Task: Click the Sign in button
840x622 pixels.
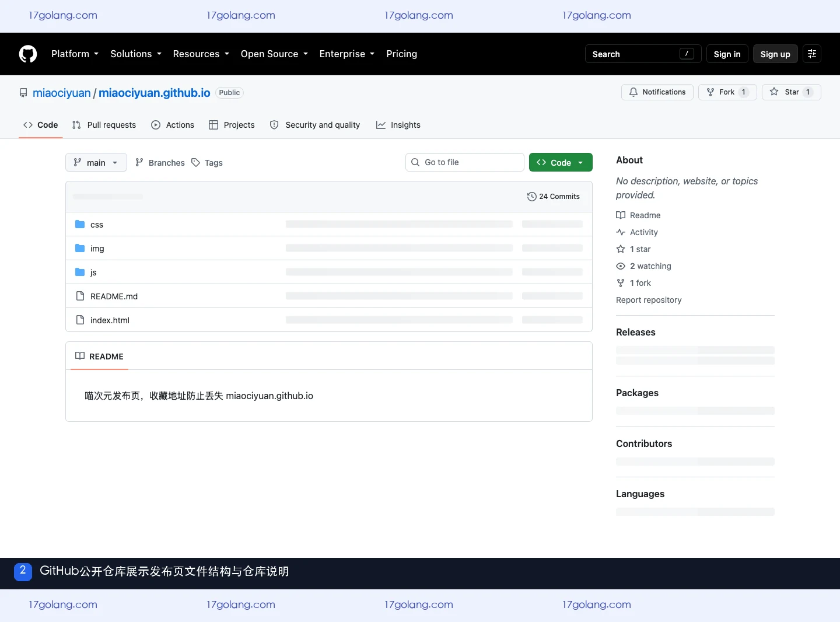Action: click(x=727, y=54)
